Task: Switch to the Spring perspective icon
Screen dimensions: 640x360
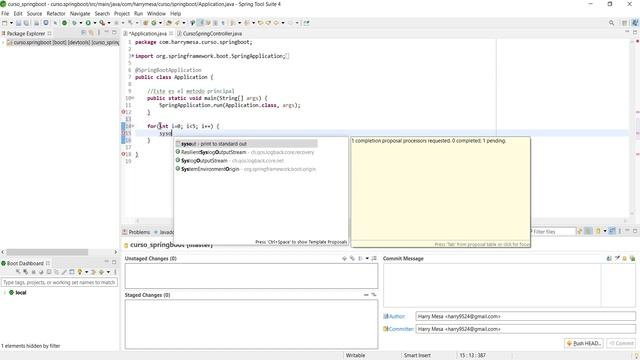Action: pyautogui.click(x=635, y=23)
